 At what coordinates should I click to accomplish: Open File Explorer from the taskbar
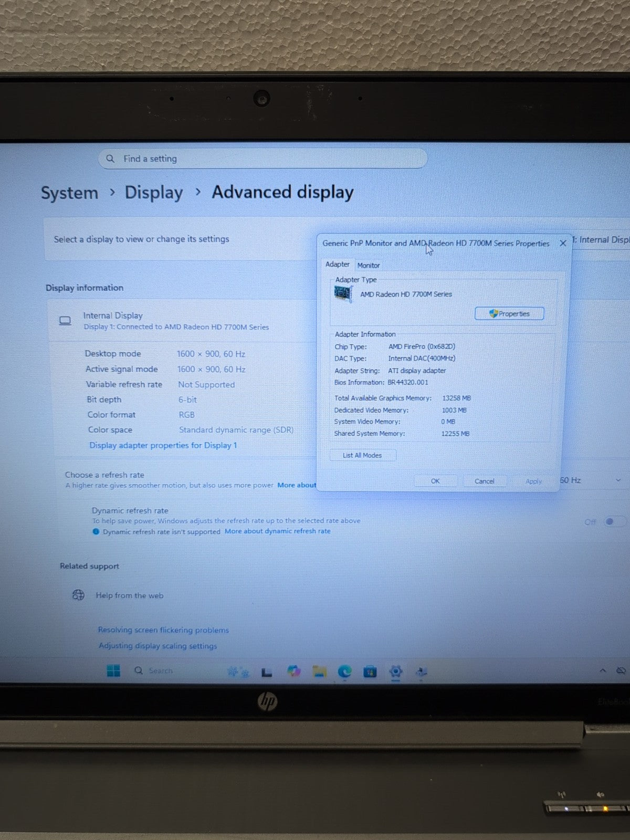[x=319, y=671]
